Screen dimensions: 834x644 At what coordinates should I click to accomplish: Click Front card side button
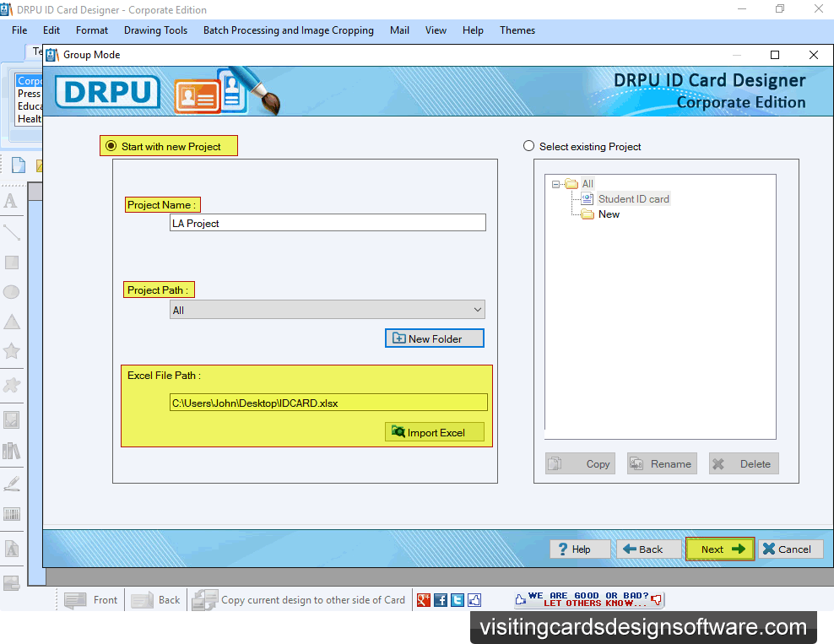click(x=90, y=600)
